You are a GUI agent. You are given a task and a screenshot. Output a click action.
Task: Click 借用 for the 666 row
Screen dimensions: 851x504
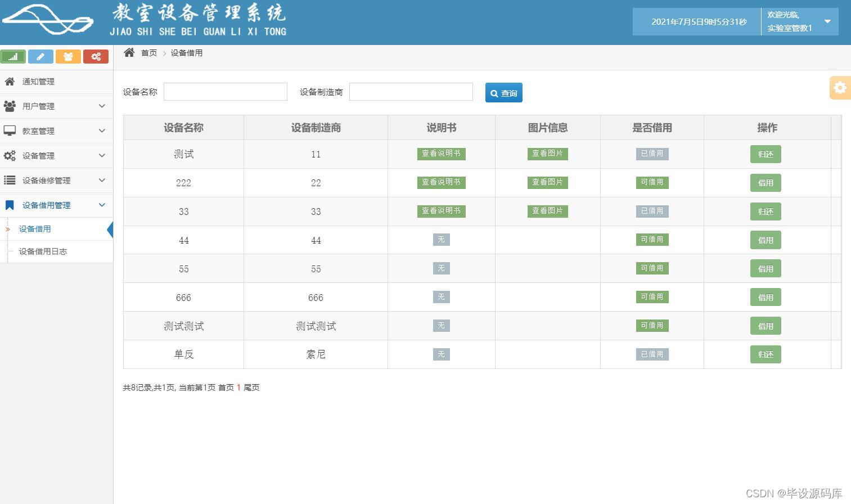pos(766,298)
